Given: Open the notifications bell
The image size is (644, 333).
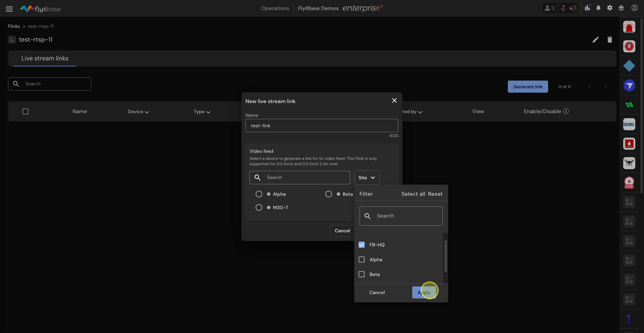Looking at the screenshot, I should (x=598, y=8).
